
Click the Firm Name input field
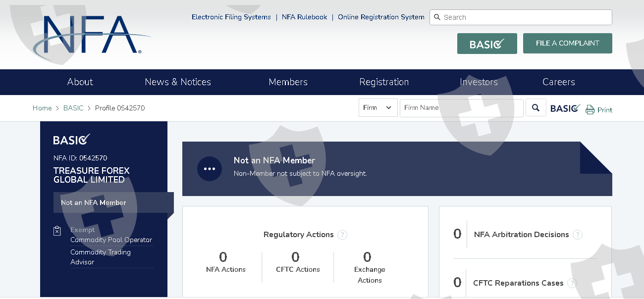(461, 107)
